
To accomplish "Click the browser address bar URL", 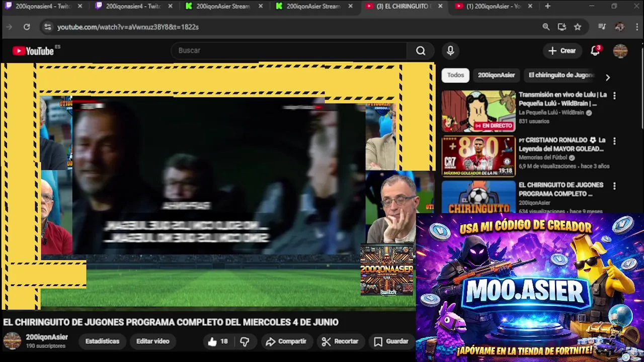I will (x=128, y=27).
